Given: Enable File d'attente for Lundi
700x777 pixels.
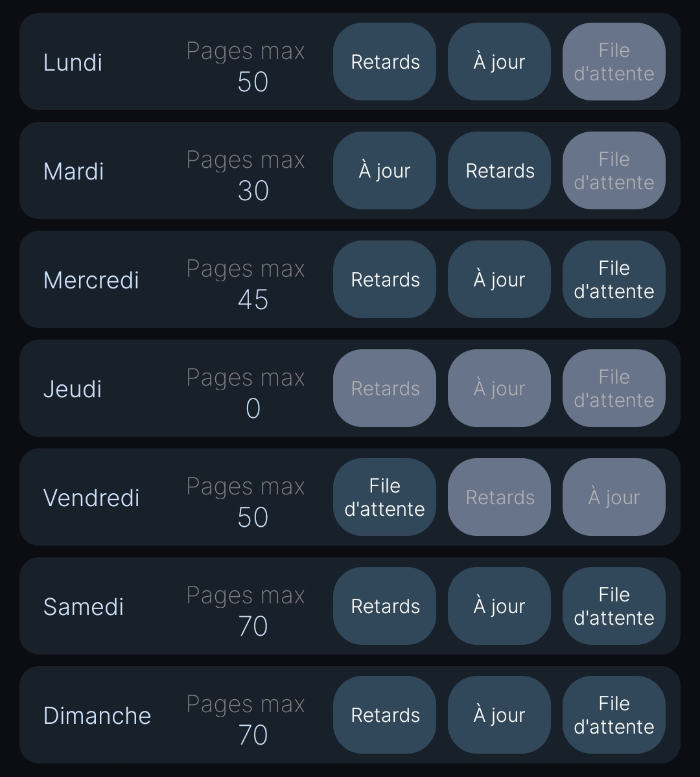Looking at the screenshot, I should [x=614, y=62].
